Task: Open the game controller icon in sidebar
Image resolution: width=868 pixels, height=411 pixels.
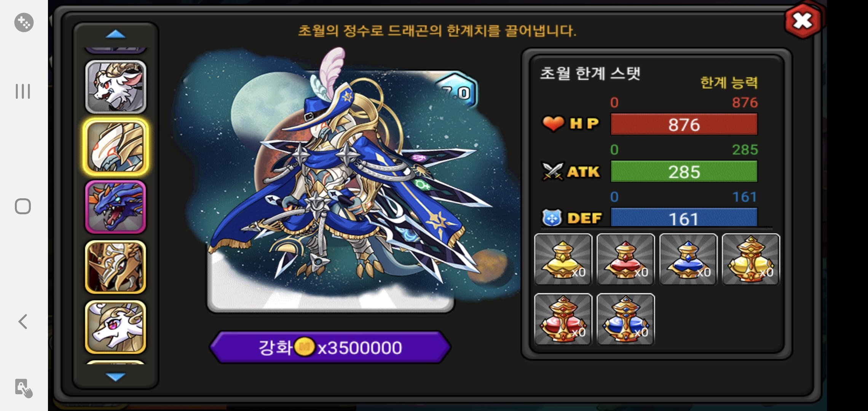Action: (24, 22)
